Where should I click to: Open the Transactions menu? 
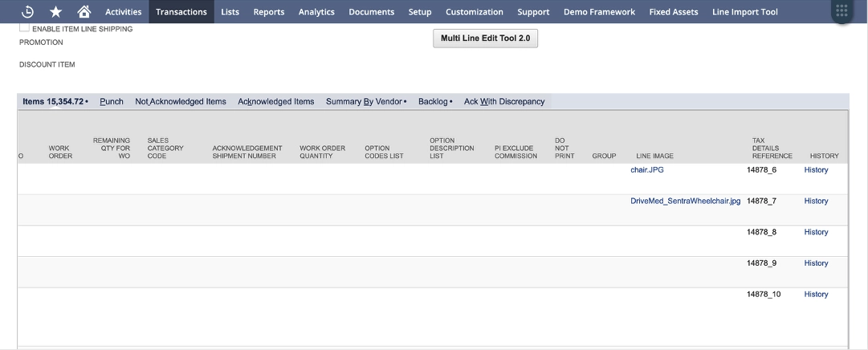(181, 11)
